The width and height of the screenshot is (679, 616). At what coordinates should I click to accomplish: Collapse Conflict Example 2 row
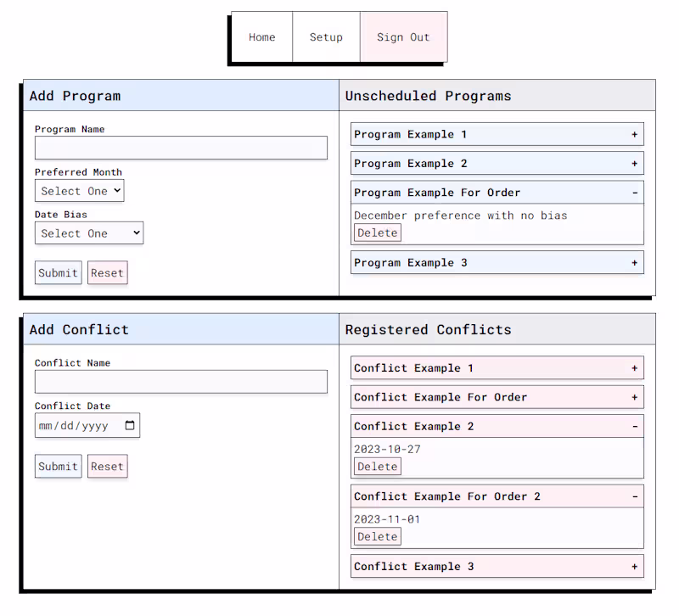[x=497, y=427]
